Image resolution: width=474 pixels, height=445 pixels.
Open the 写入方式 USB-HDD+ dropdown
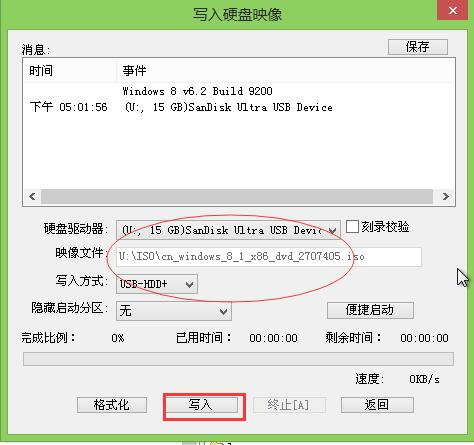pos(157,284)
